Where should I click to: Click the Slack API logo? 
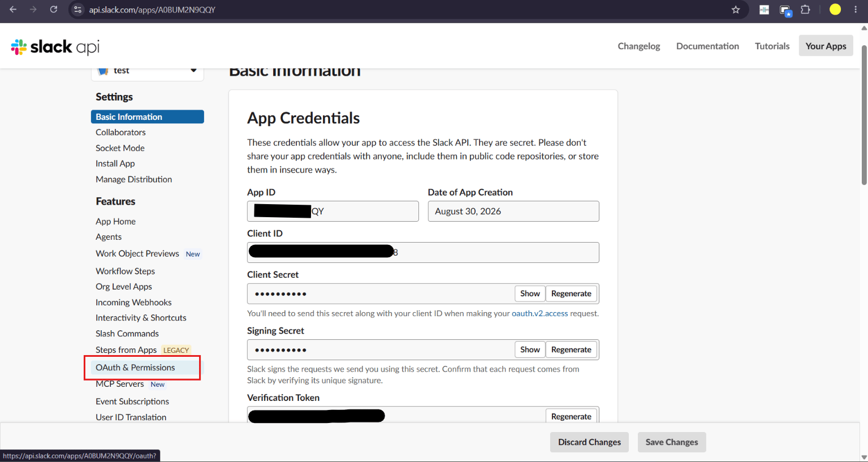[x=55, y=46]
